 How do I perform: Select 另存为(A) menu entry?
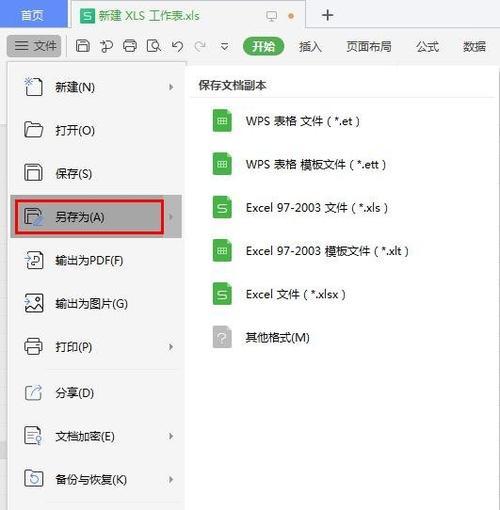pos(90,217)
